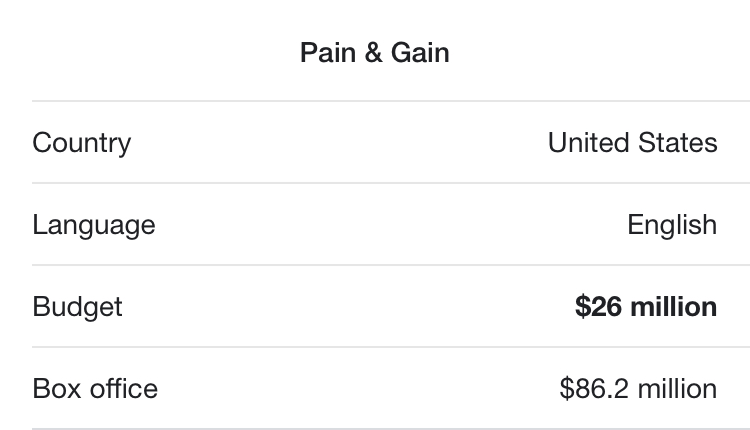Select the Box office row label
The image size is (750, 430).
[x=95, y=388]
